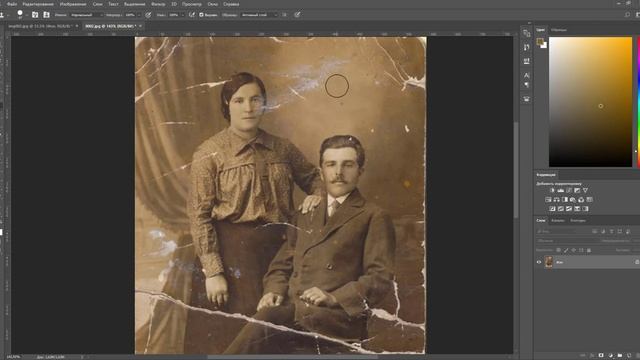Click the background color swatch
This screenshot has height=360, width=640.
[x=544, y=45]
